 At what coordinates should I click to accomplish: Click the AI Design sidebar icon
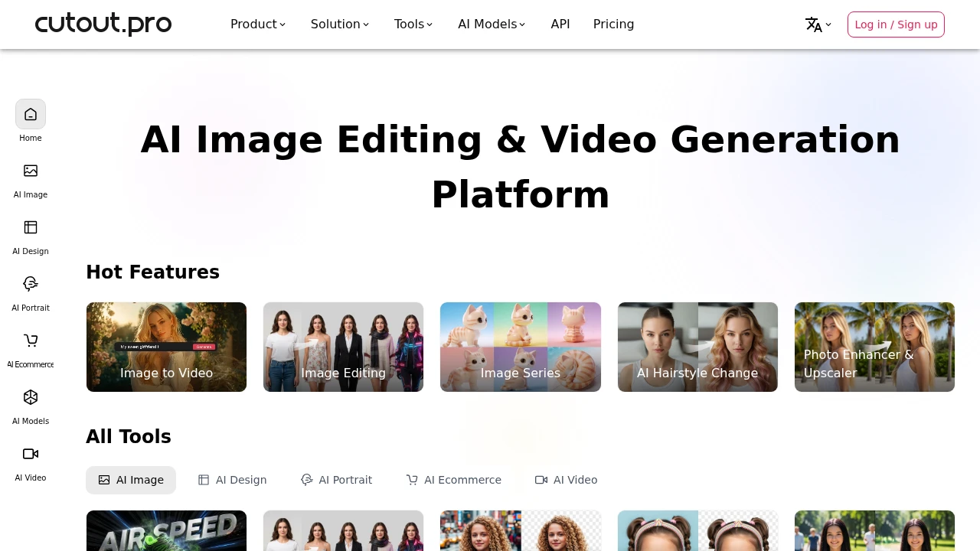pos(31,227)
